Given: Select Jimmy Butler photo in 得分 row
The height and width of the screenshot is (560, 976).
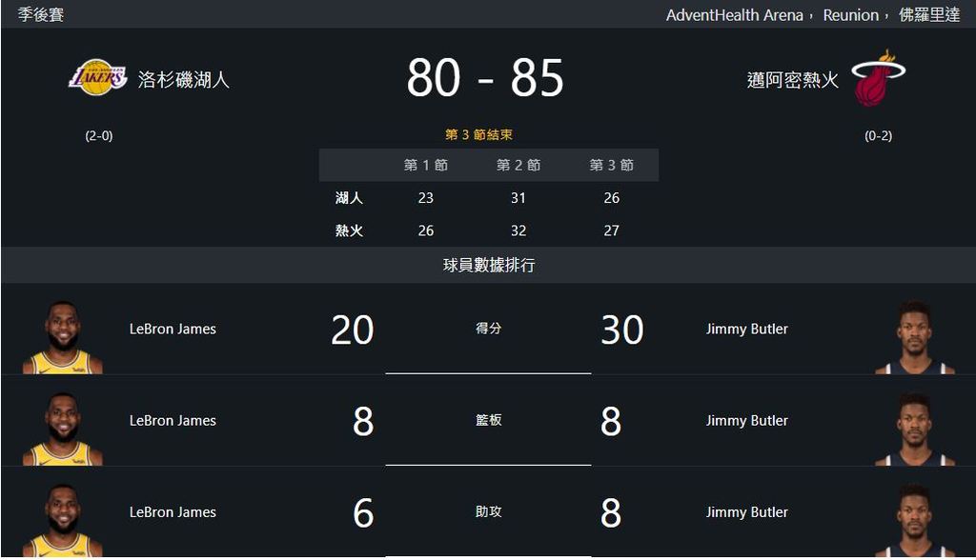Looking at the screenshot, I should tap(914, 337).
